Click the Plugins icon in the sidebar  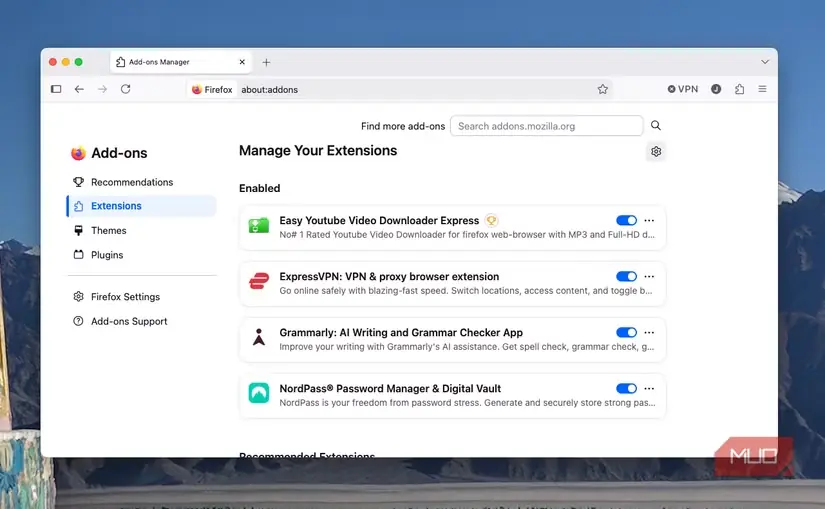[x=78, y=254]
